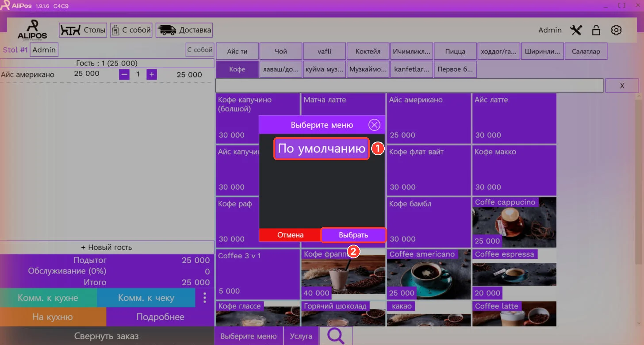This screenshot has height=345, width=644.
Task: Confirm with the Выбрать button
Action: 353,235
